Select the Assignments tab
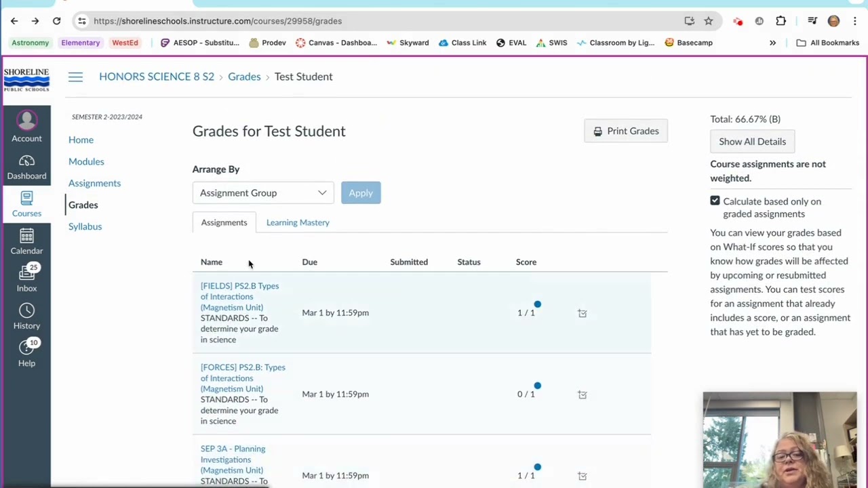This screenshot has width=868, height=488. (x=224, y=222)
